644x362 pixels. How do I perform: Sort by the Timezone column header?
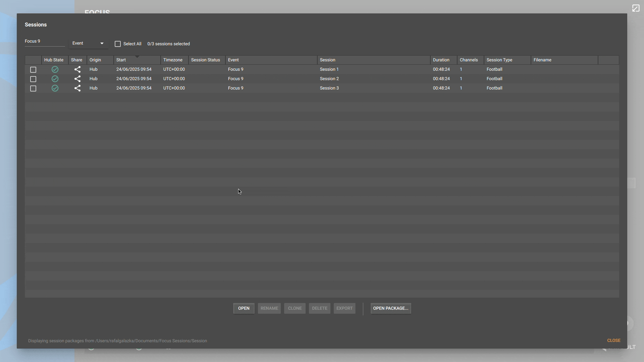174,60
